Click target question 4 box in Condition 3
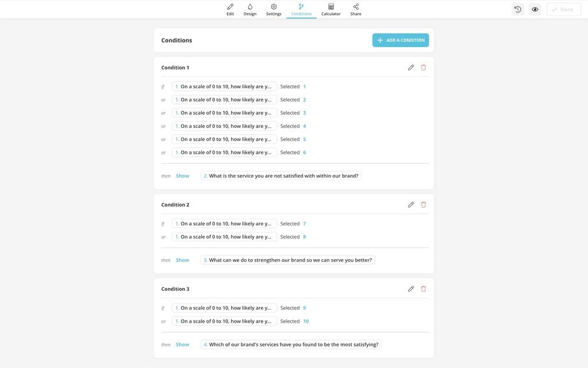Screen dimensions: 588x368 point(290,344)
